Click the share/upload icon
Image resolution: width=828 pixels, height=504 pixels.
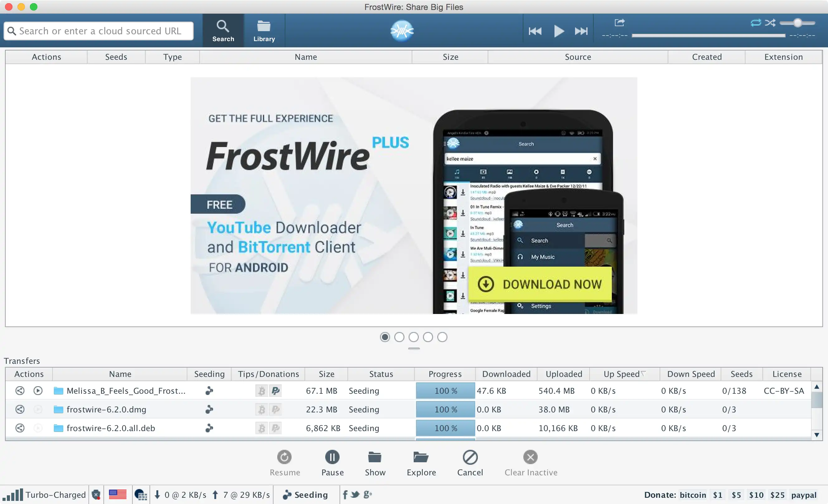pyautogui.click(x=620, y=22)
